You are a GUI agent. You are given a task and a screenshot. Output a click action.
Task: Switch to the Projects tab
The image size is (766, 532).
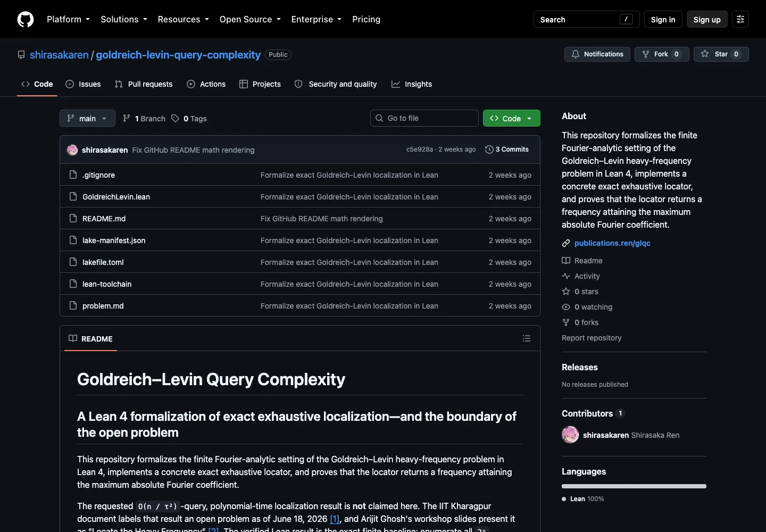(260, 84)
